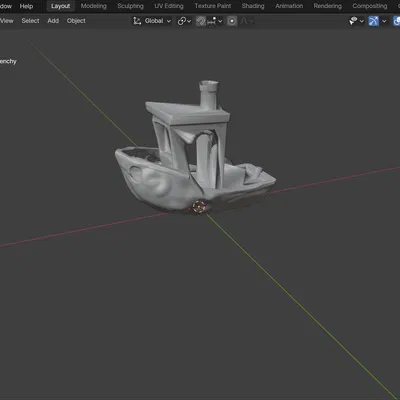Viewport: 400px width, 400px height.
Task: Go to the Shading workspace tab
Action: (253, 6)
